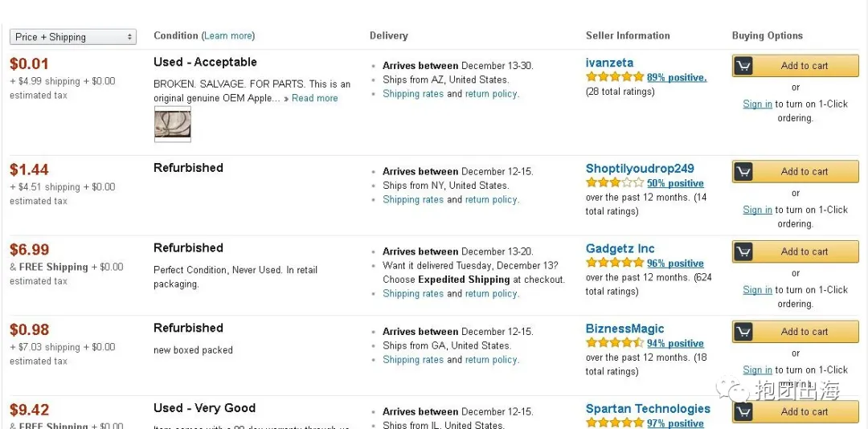View ivanzeta's 89% positive feedback
Screen dimensions: 868x429
tap(677, 77)
